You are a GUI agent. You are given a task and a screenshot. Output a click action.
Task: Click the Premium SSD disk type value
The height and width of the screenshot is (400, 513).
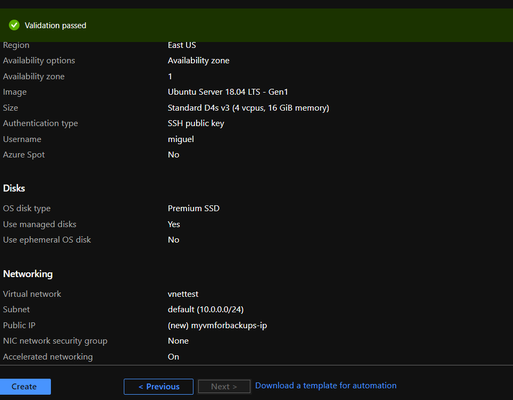point(193,208)
